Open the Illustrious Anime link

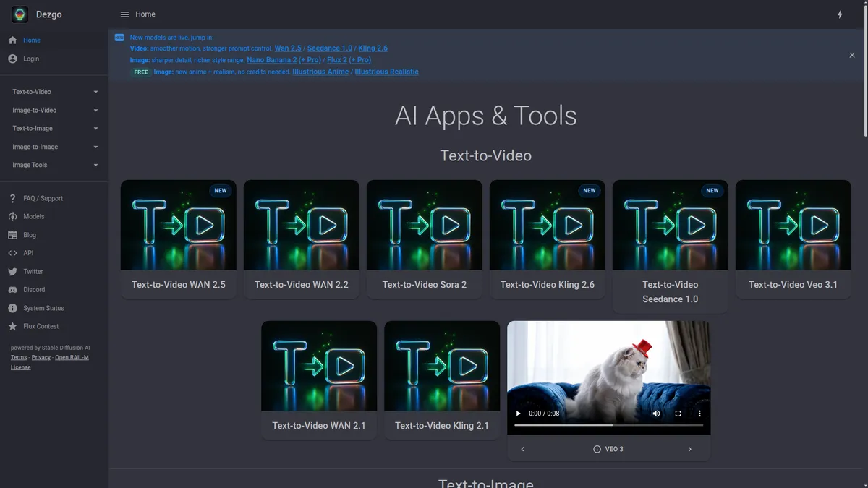[x=320, y=72]
